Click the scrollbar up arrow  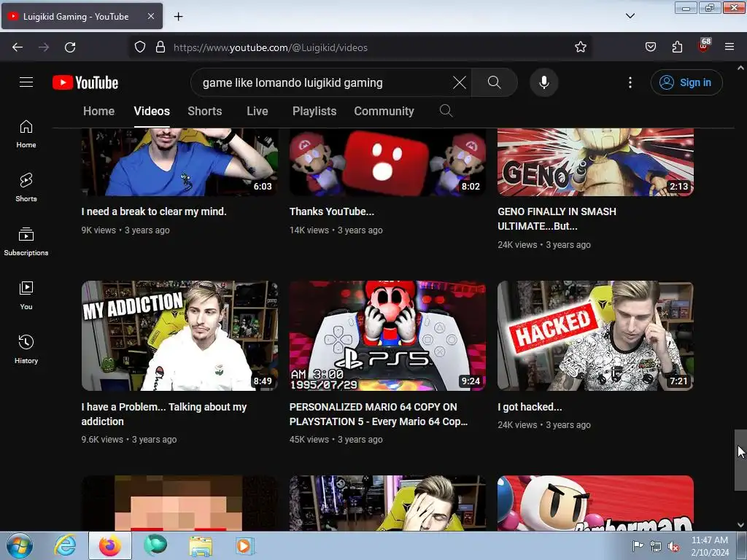(740, 68)
